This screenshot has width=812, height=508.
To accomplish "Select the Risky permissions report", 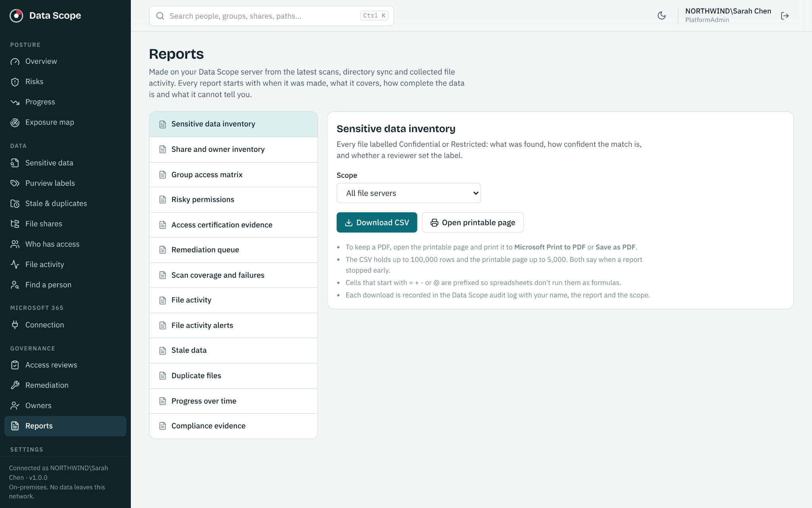I will (233, 200).
